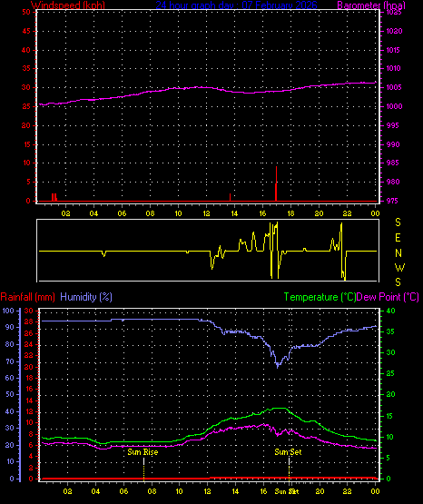This screenshot has width=423, height=504.
Task: Click the 985 value on Barometer axis
Action: tap(393, 163)
